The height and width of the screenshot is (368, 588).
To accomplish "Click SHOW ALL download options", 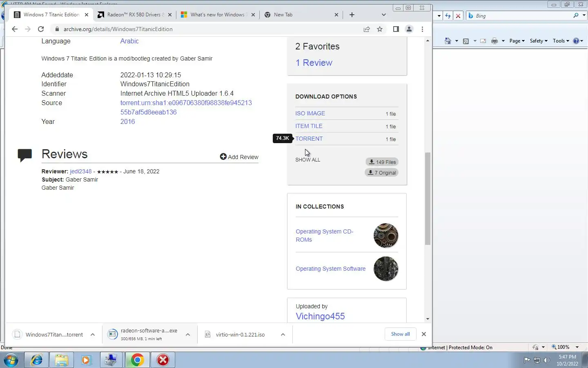I will click(x=308, y=160).
